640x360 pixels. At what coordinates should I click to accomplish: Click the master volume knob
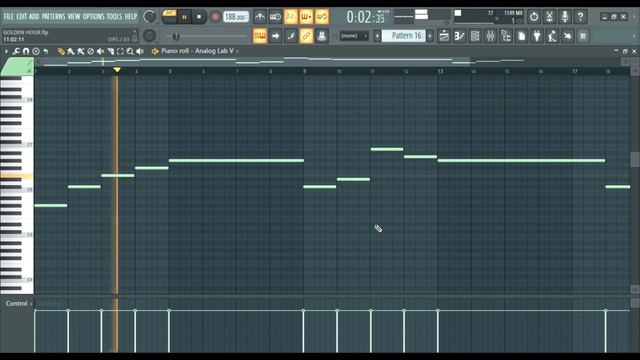[149, 17]
